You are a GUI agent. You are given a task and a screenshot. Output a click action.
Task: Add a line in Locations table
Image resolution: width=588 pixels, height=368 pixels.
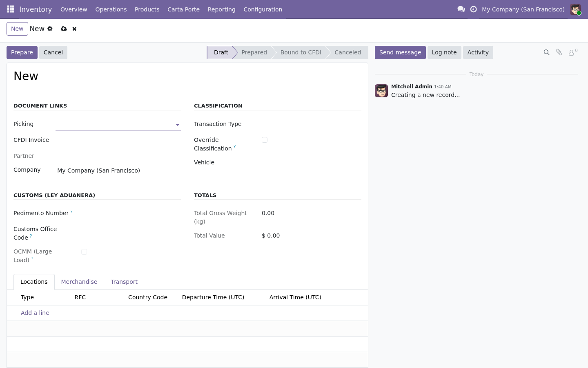point(35,313)
